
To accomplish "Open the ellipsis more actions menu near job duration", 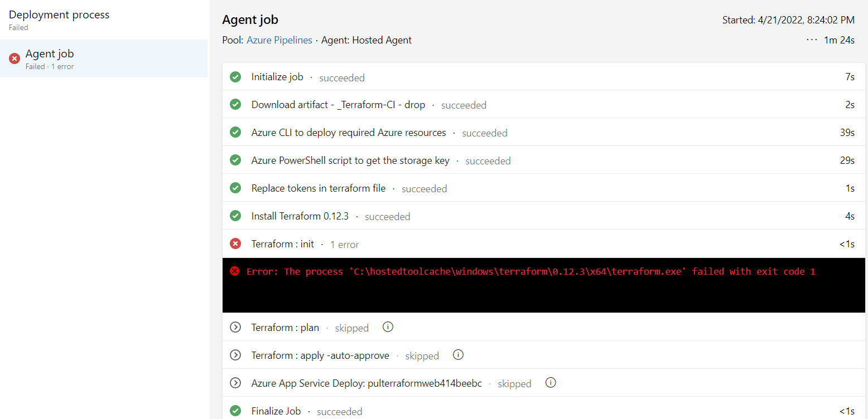I will [811, 40].
